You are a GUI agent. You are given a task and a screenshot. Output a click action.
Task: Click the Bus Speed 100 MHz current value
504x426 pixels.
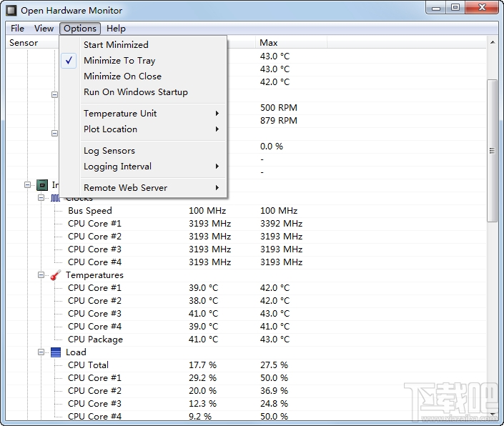click(207, 211)
